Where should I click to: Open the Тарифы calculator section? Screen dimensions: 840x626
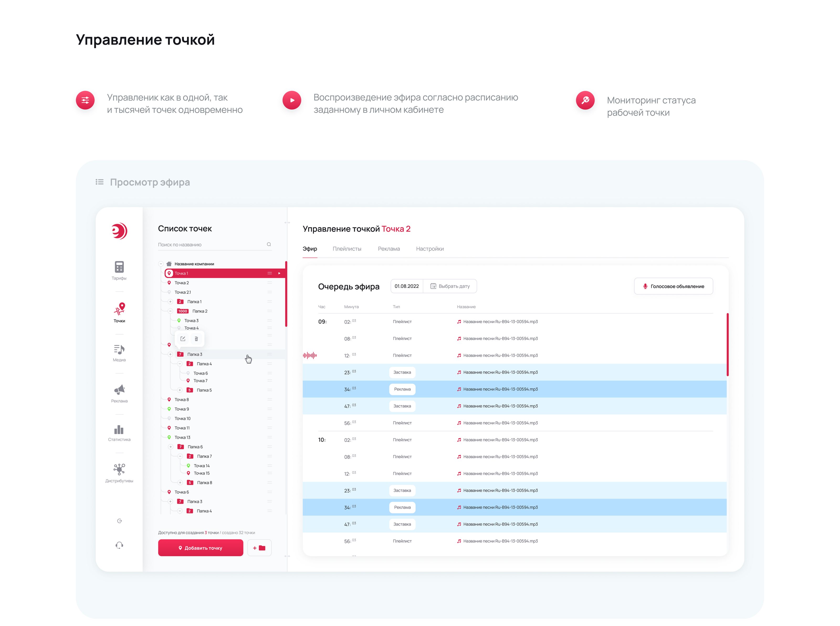pyautogui.click(x=119, y=270)
